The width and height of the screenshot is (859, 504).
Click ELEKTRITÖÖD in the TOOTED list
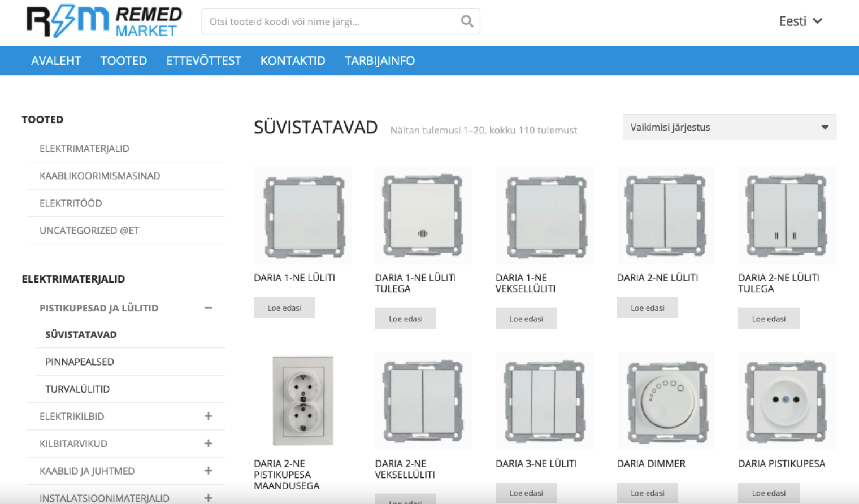[x=71, y=203]
